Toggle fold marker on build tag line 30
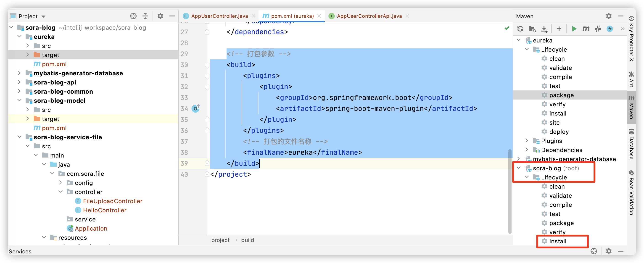 (207, 65)
